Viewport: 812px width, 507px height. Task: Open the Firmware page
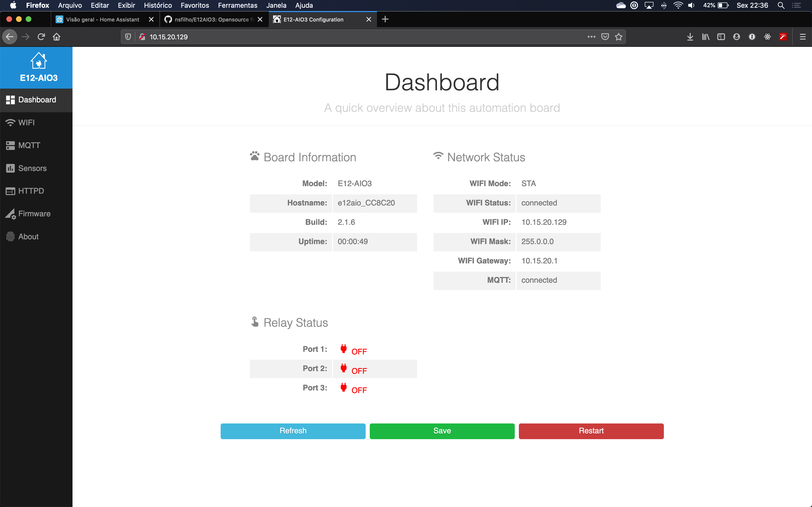point(34,214)
